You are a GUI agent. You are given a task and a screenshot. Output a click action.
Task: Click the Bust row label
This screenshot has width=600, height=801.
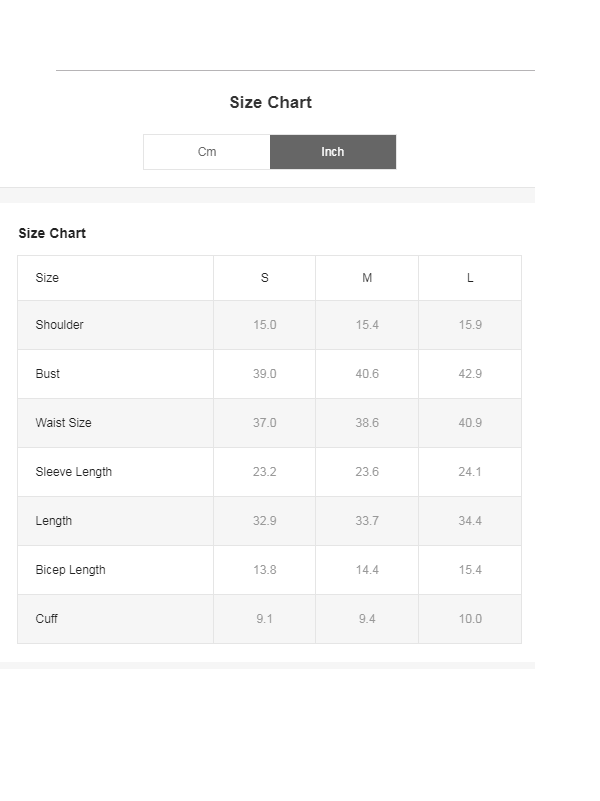[48, 374]
